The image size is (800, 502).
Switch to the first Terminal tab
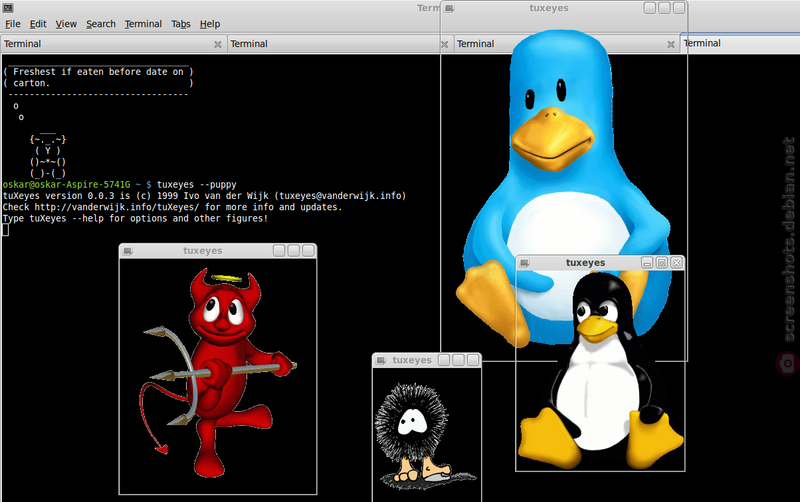[x=113, y=44]
